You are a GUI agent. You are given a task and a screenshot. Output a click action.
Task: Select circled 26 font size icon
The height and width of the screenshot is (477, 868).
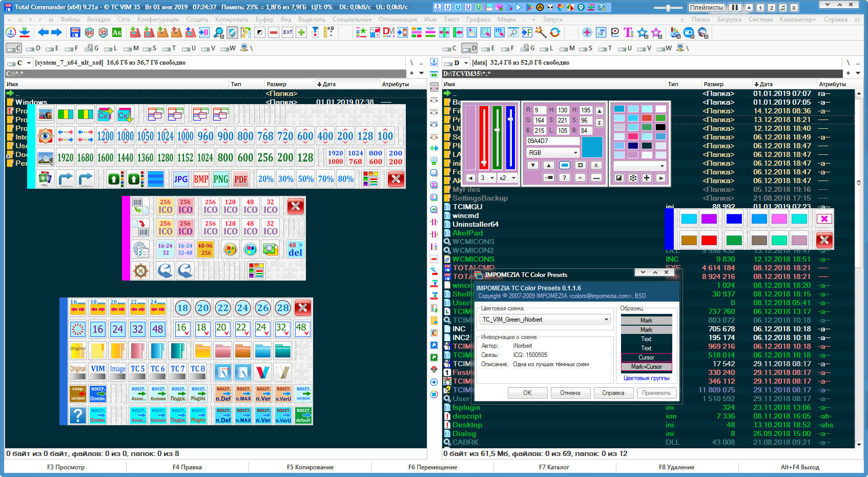point(262,308)
